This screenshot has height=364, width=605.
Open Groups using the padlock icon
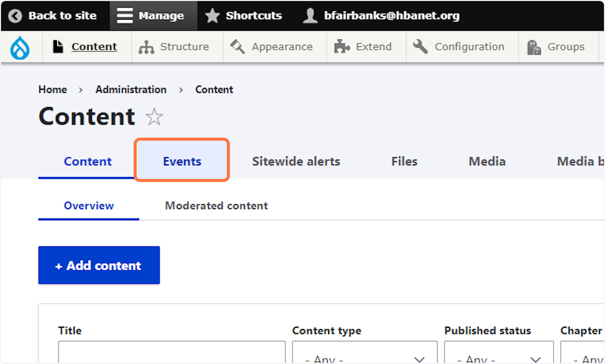pos(535,46)
